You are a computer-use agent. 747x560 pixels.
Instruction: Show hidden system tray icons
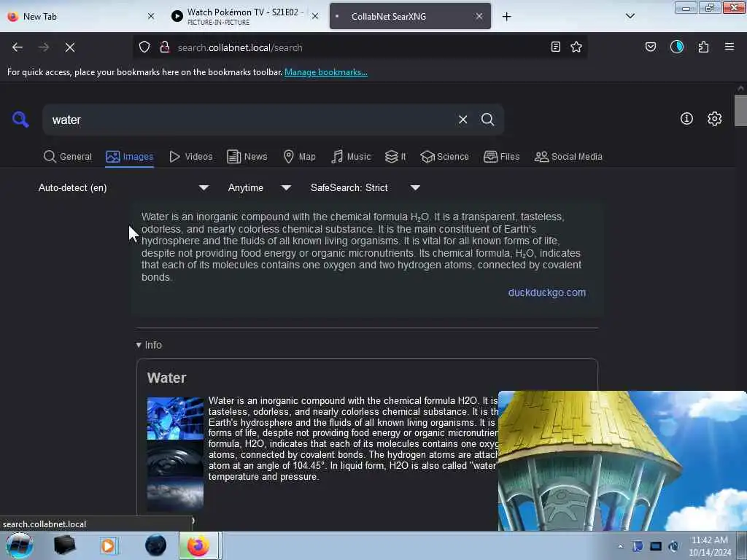click(620, 546)
